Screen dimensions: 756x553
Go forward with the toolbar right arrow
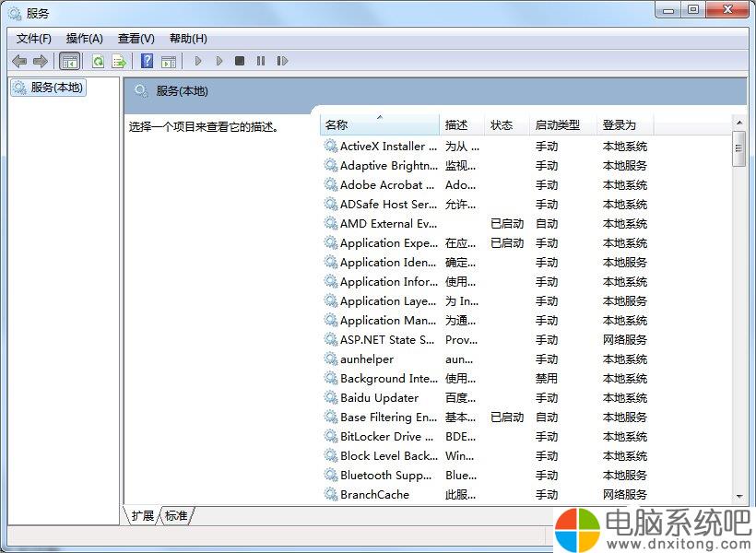click(41, 61)
